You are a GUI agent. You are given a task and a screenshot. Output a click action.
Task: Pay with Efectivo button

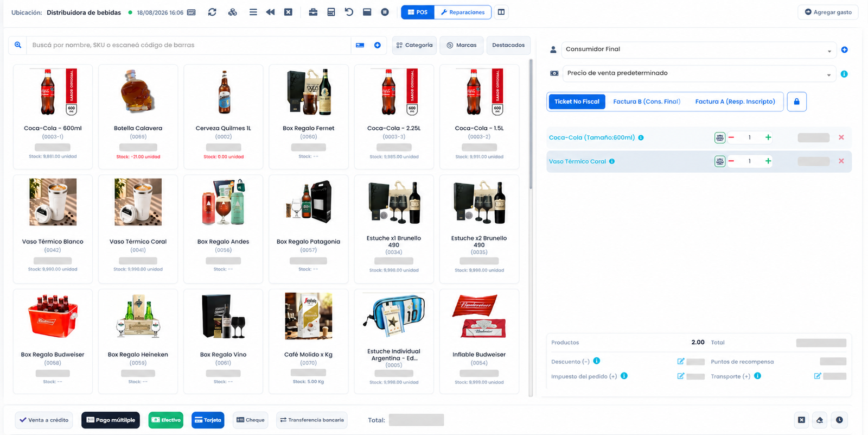166,420
